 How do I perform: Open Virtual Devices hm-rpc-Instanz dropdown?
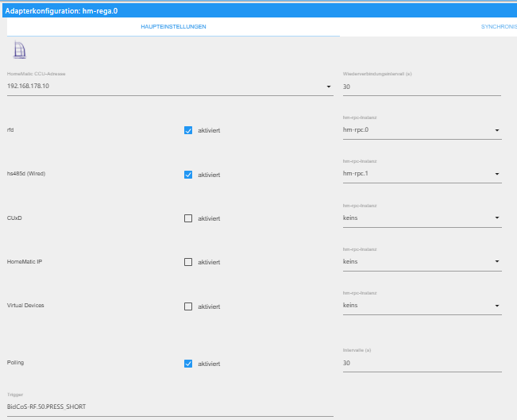422,306
